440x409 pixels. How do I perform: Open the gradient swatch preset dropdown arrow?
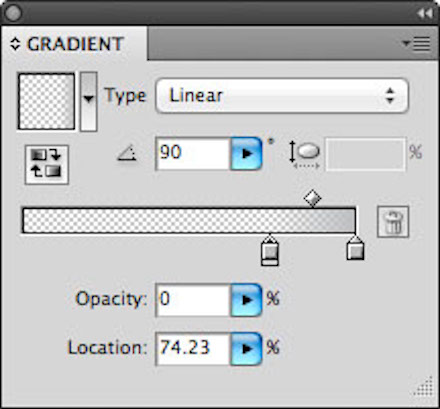[x=89, y=102]
